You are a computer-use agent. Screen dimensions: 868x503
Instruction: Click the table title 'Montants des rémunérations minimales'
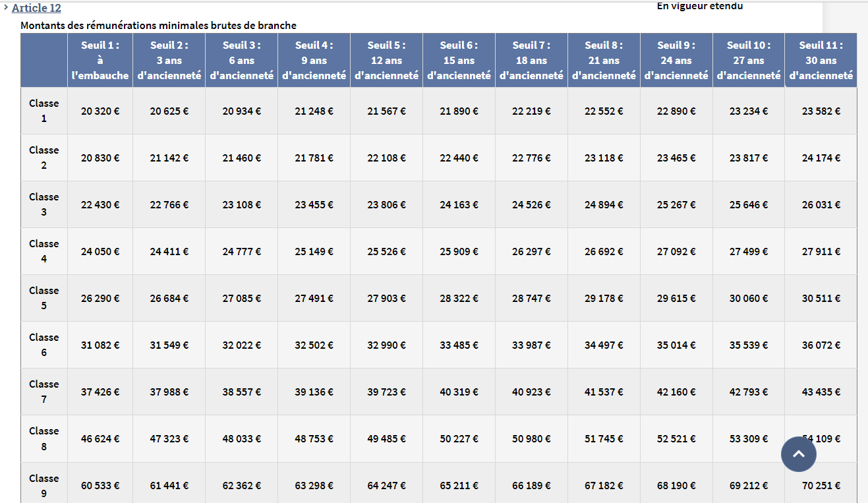click(x=158, y=26)
